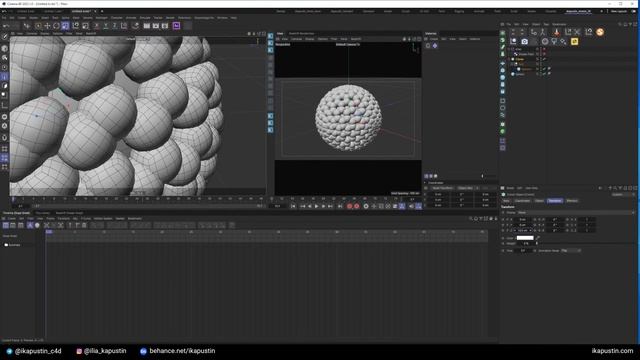This screenshot has width=640, height=360.
Task: Click the yellow tag icon in object palette
Action: [574, 42]
